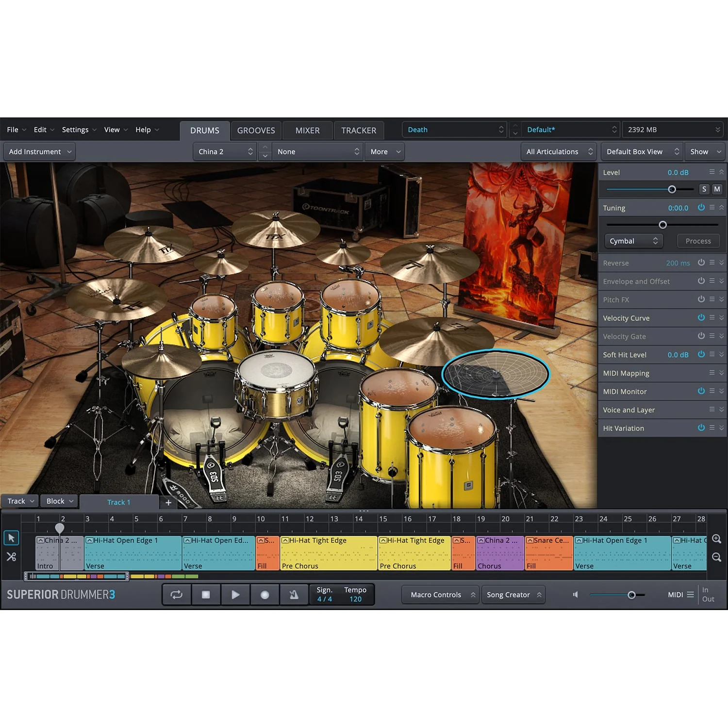Image resolution: width=728 pixels, height=728 pixels.
Task: Enable Envelope and Offset power button
Action: click(701, 281)
